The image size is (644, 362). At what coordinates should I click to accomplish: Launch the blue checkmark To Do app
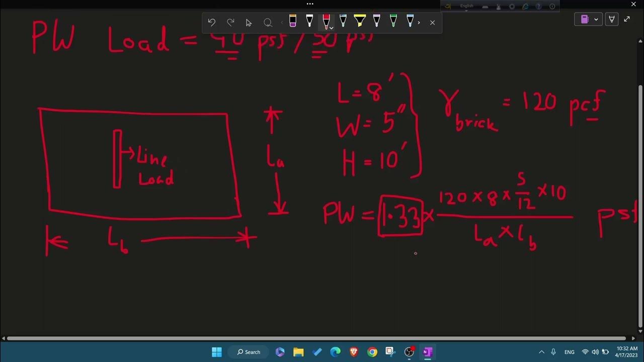click(317, 352)
